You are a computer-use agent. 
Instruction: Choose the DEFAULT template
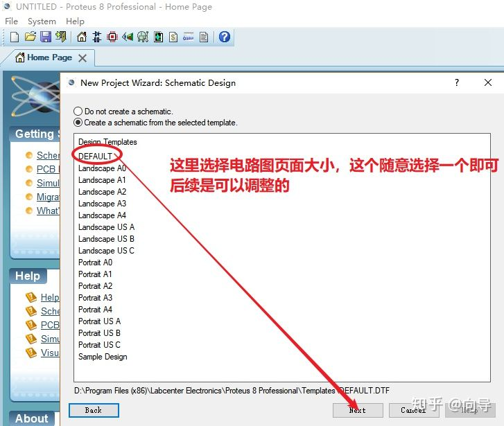(95, 157)
